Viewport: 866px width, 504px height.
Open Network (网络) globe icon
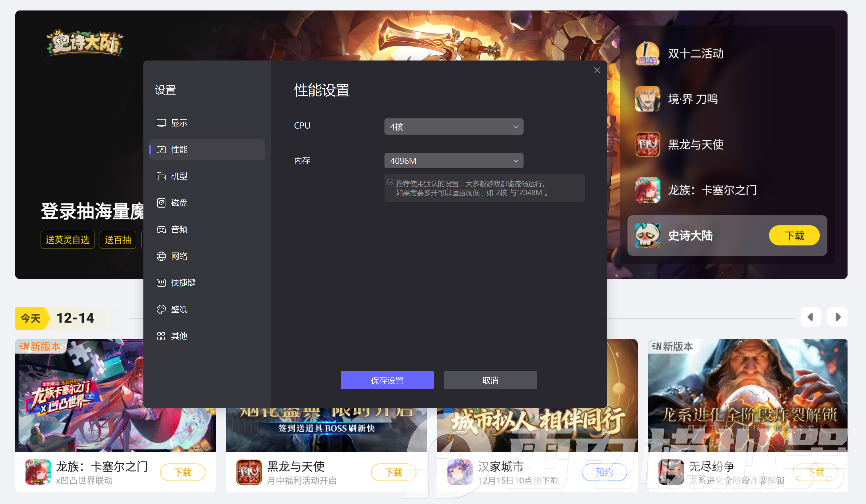click(x=161, y=256)
